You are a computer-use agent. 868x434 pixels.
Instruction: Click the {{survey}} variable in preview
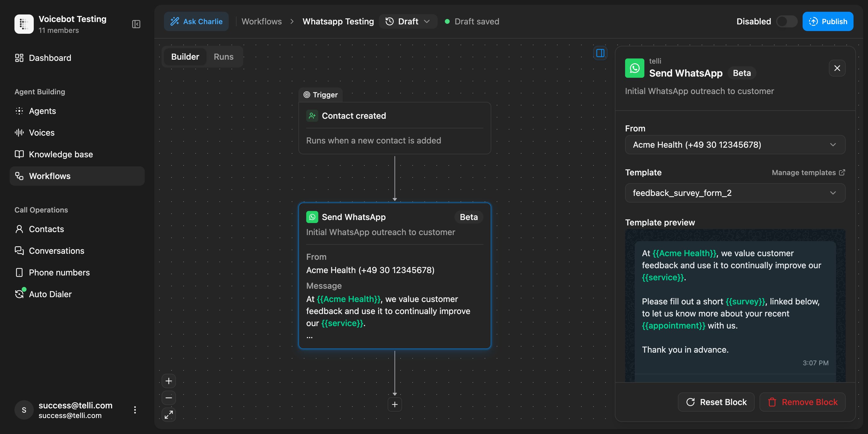click(x=745, y=301)
